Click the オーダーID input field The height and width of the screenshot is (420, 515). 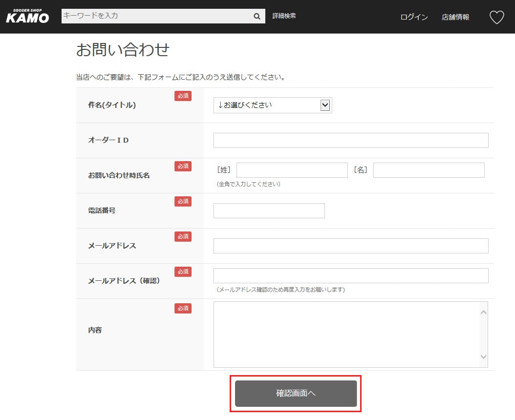coord(351,140)
